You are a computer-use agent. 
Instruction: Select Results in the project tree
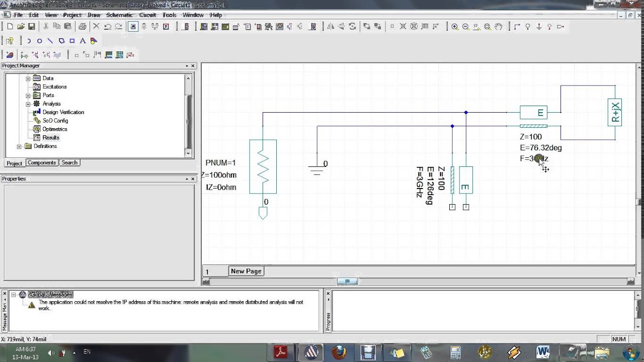coord(51,138)
